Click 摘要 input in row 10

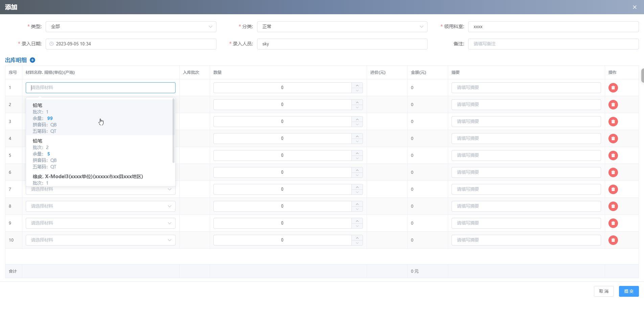point(526,240)
